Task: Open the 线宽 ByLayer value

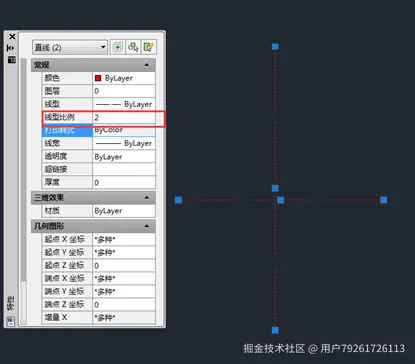Action: [x=124, y=143]
